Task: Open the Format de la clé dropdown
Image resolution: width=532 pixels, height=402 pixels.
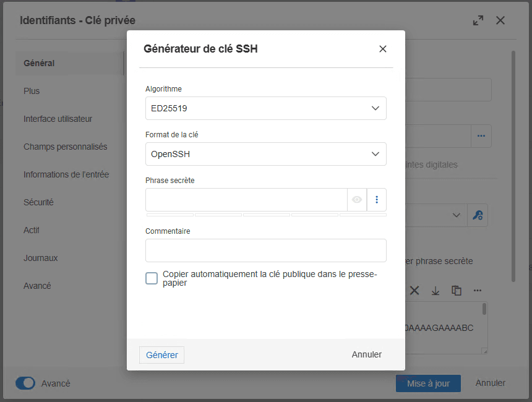Action: [x=265, y=153]
